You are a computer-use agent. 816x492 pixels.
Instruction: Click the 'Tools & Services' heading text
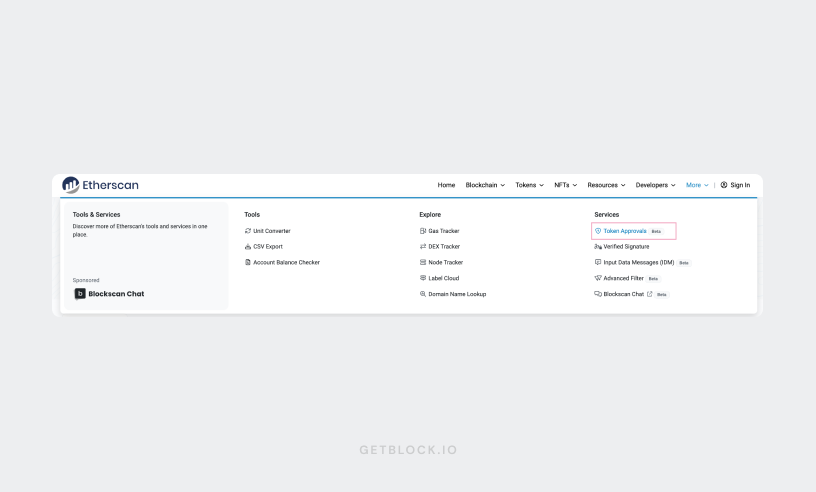[96, 215]
